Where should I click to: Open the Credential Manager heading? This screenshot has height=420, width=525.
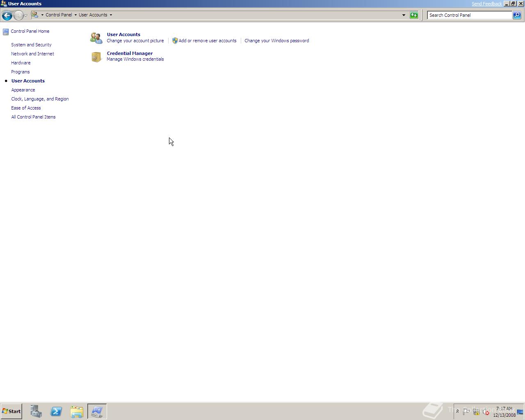point(130,53)
